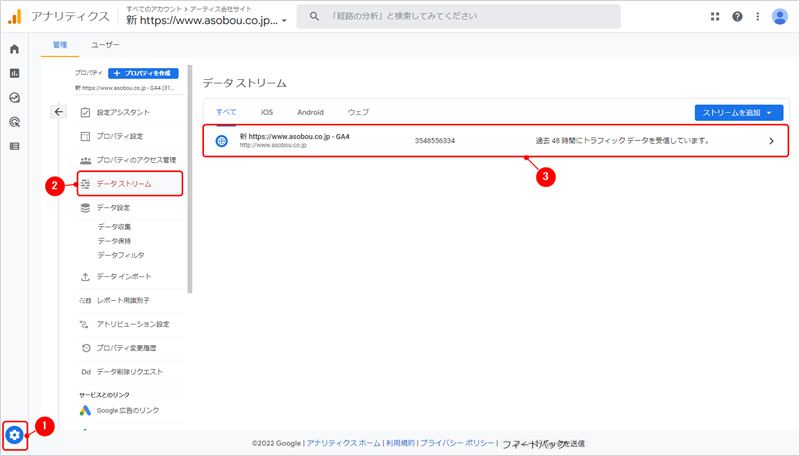Open the プライバシー ポリシー footer link
This screenshot has width=800, height=456.
tap(457, 443)
